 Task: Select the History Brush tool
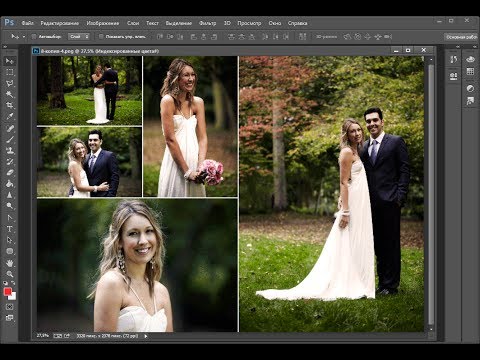[10, 162]
